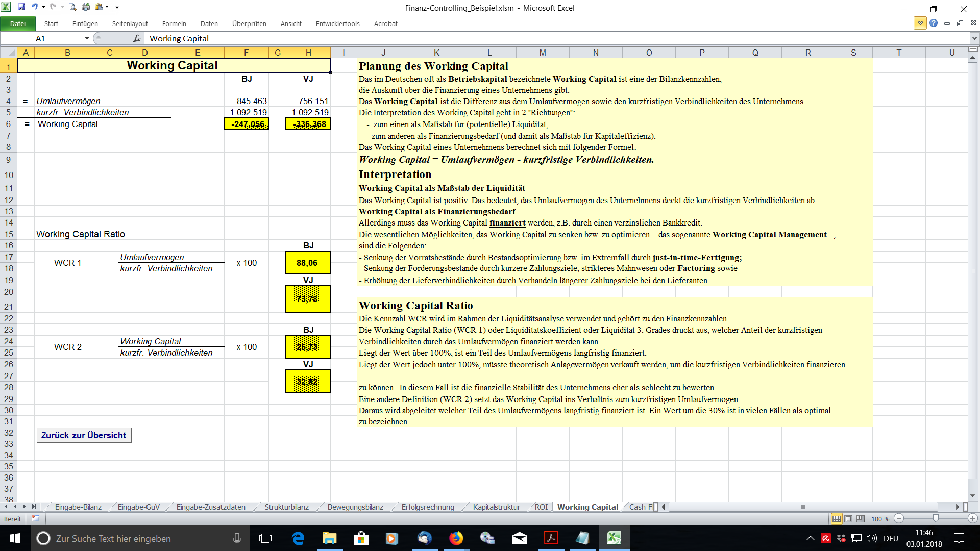The width and height of the screenshot is (980, 551).
Task: Click the zoom in plus button
Action: [x=973, y=519]
